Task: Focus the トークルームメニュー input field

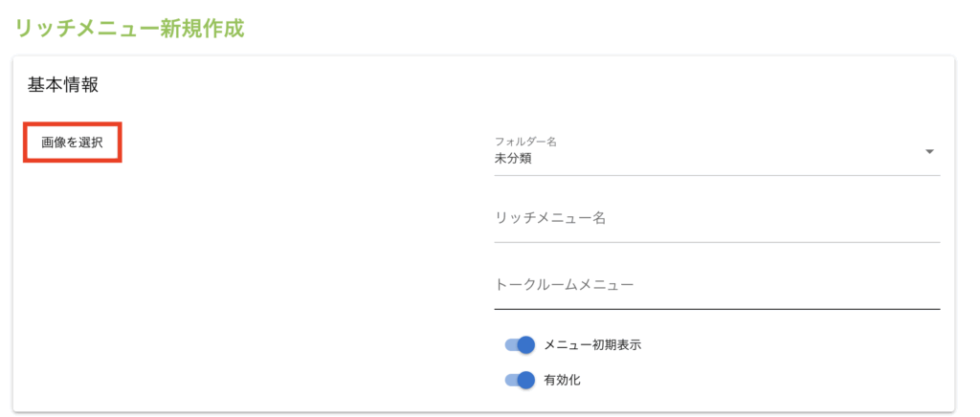Action: (x=716, y=285)
